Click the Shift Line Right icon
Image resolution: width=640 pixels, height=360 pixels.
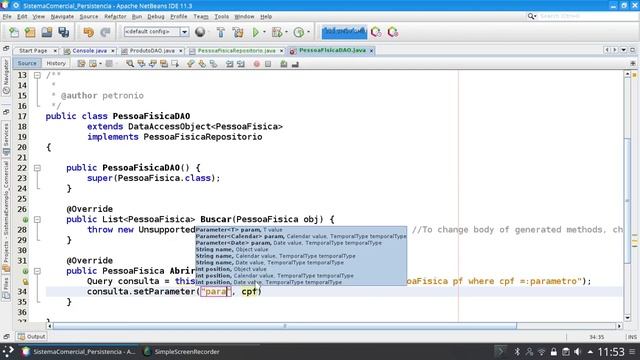(x=241, y=64)
